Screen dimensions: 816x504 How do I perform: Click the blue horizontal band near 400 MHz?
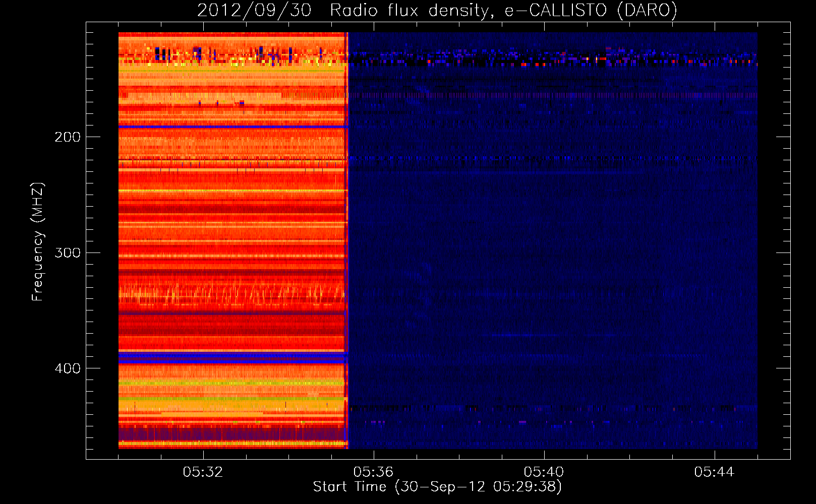coord(232,357)
